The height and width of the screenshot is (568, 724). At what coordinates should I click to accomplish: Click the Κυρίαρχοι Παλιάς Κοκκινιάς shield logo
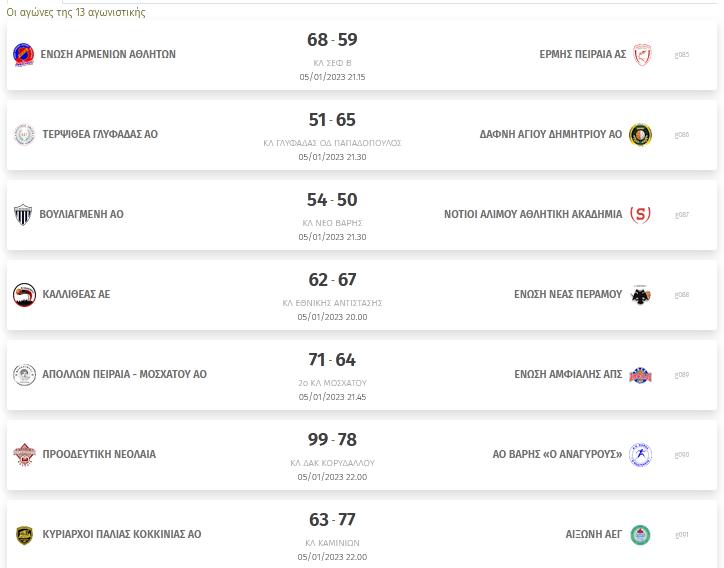click(24, 535)
